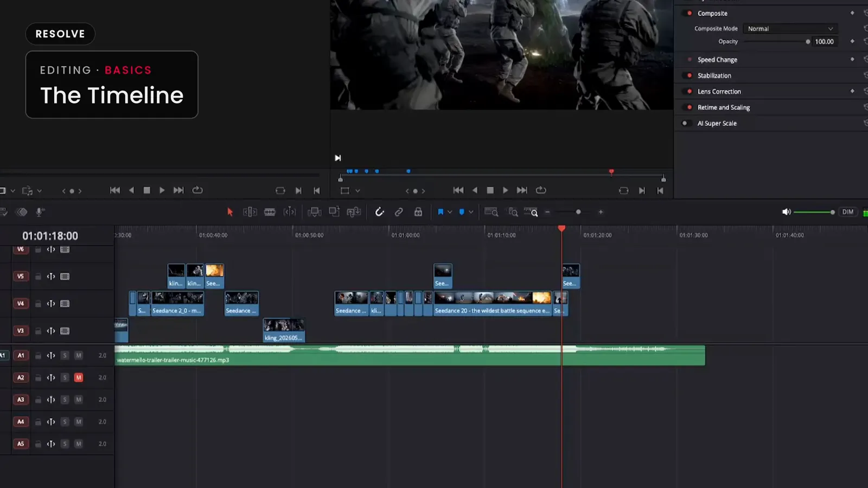Click the Overwrite Clip icon
868x488 pixels.
pos(334,212)
